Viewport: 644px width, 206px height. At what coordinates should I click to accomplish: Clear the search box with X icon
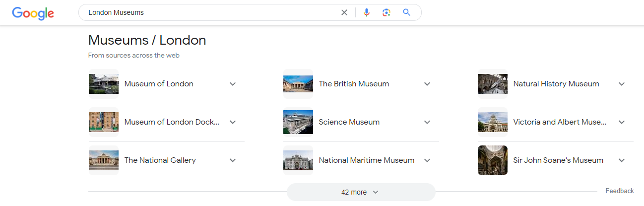[344, 12]
